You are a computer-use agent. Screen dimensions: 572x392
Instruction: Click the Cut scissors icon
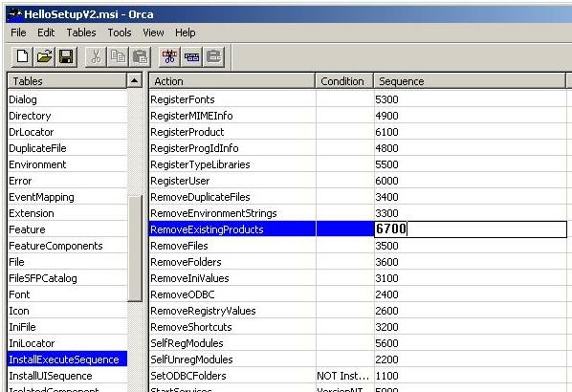[96, 56]
